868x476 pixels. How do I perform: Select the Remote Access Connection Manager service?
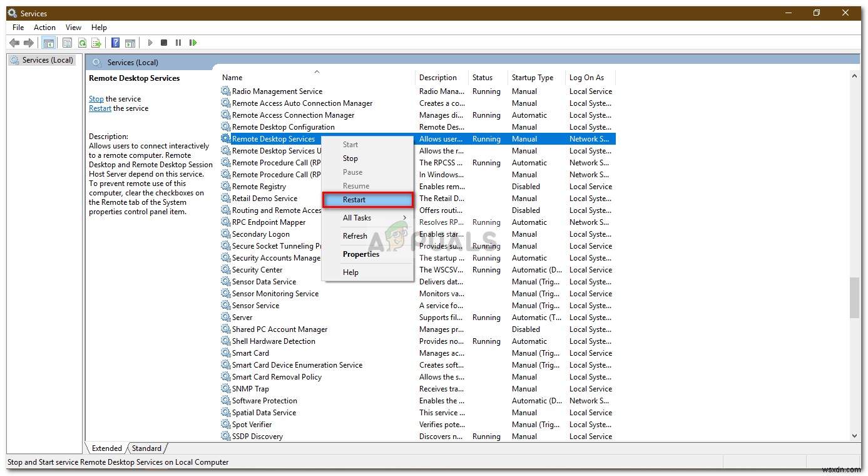pyautogui.click(x=418, y=115)
